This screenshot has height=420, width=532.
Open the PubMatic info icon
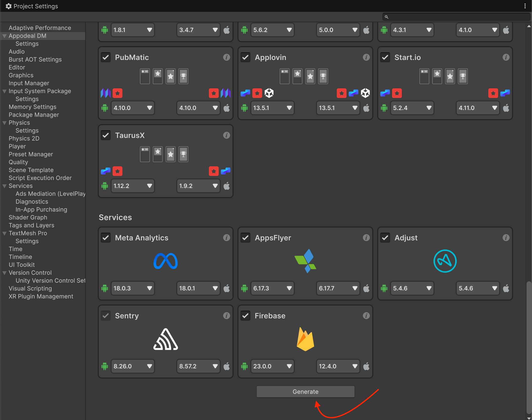(x=226, y=57)
